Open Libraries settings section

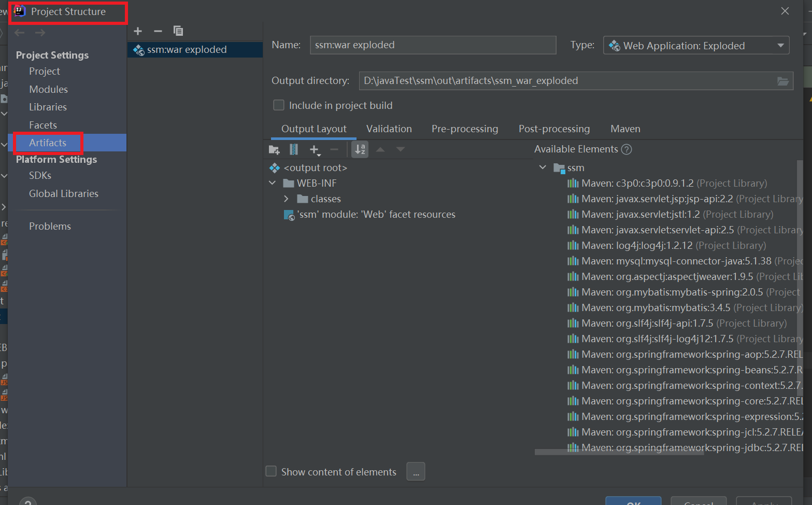[x=48, y=107]
